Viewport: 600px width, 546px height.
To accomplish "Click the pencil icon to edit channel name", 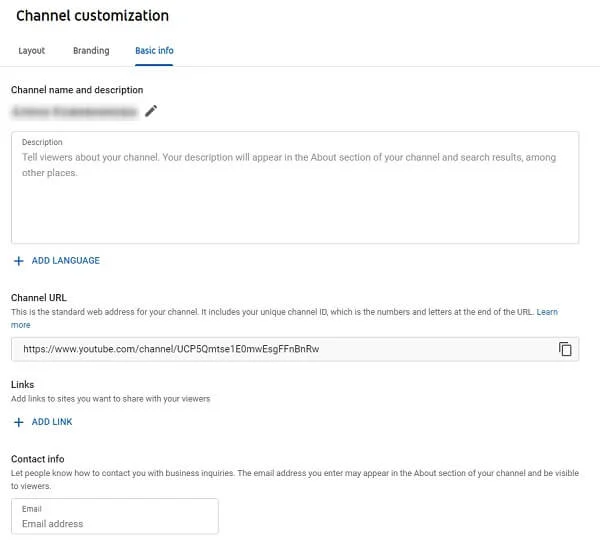I will pos(151,111).
